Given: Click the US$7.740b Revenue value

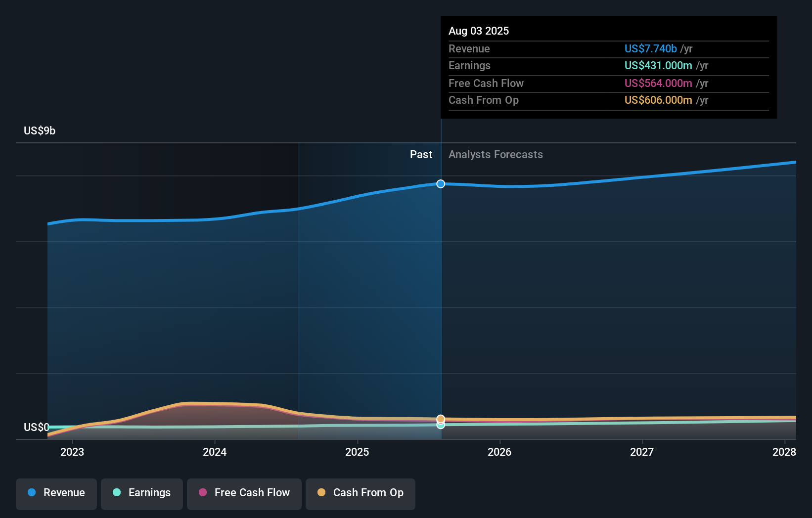Looking at the screenshot, I should (x=650, y=48).
